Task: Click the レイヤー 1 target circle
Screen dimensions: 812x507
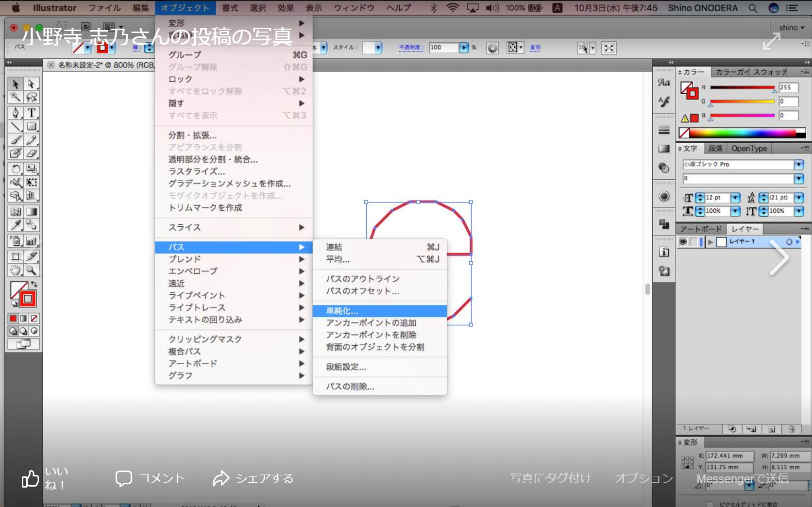Action: point(789,242)
